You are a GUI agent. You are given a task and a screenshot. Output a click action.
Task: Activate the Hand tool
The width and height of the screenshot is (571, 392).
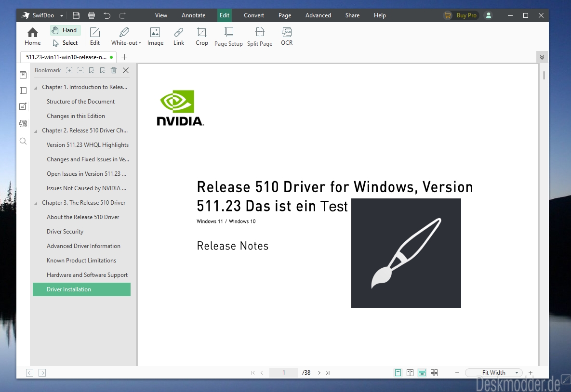click(x=65, y=30)
